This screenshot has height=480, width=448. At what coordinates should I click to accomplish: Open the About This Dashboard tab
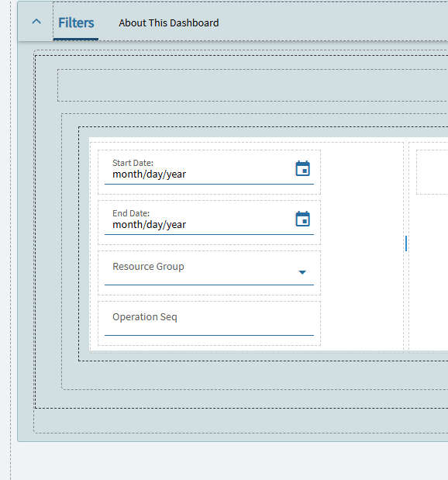coord(169,23)
